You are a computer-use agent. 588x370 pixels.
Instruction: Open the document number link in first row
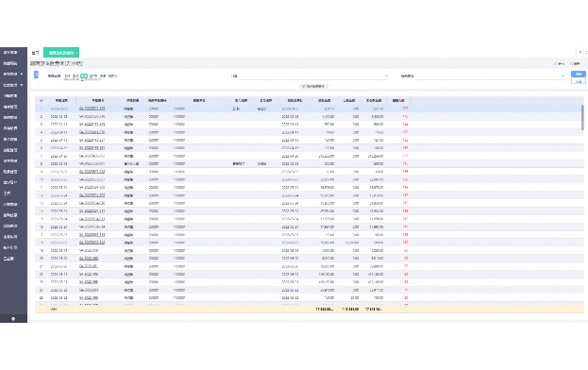pyautogui.click(x=92, y=109)
